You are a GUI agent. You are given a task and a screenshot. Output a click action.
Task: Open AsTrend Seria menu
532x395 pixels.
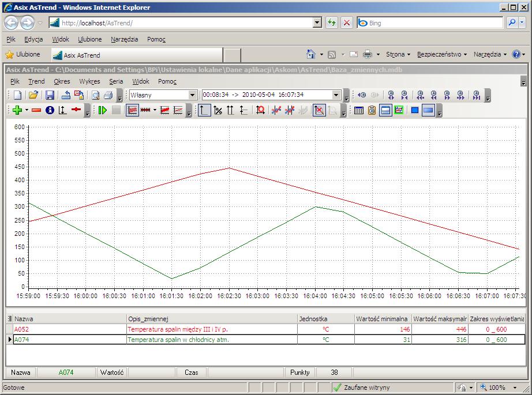(x=116, y=81)
